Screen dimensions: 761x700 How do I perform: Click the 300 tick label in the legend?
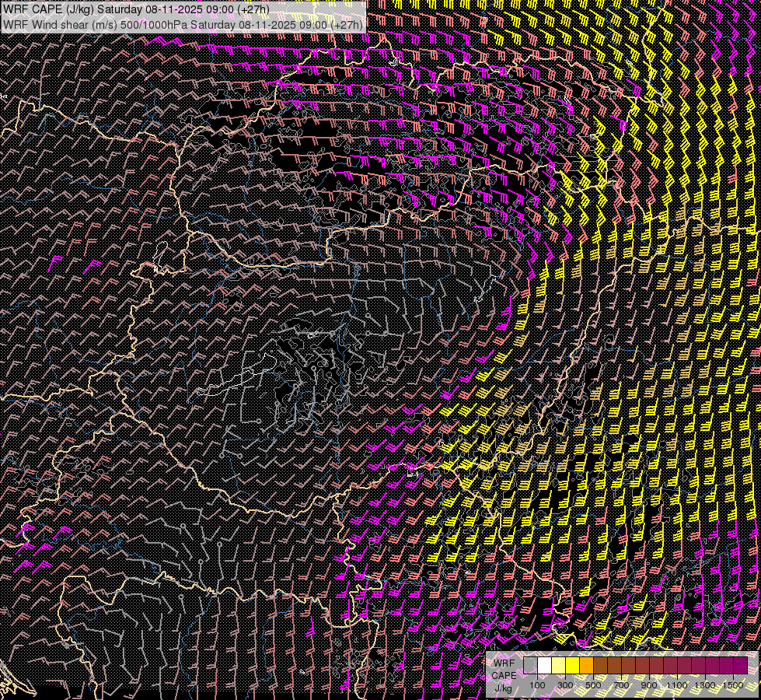click(x=565, y=685)
